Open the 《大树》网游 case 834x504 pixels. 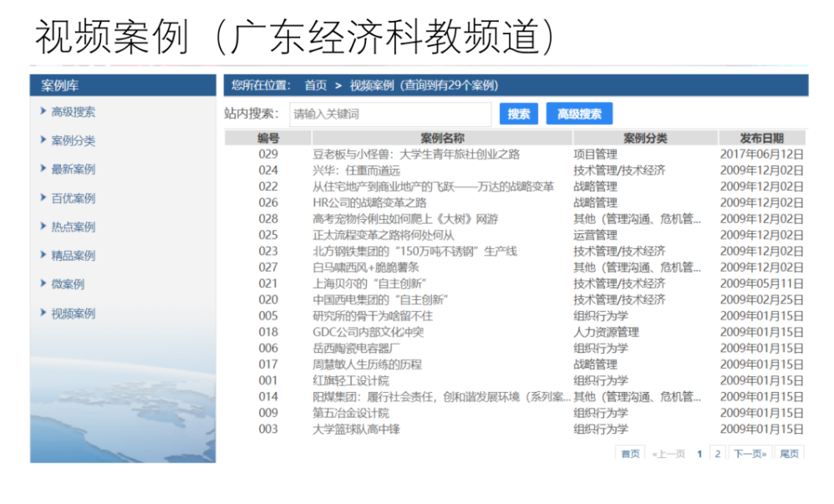tap(405, 219)
